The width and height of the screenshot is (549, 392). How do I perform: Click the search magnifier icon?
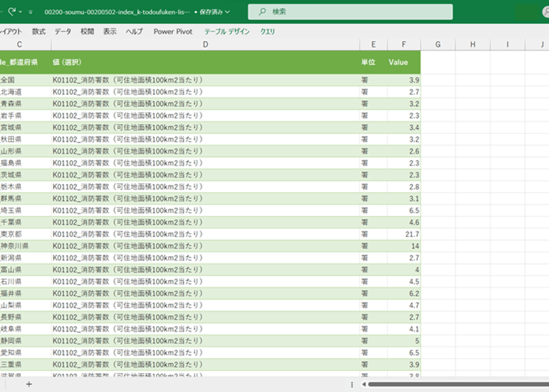pyautogui.click(x=262, y=12)
